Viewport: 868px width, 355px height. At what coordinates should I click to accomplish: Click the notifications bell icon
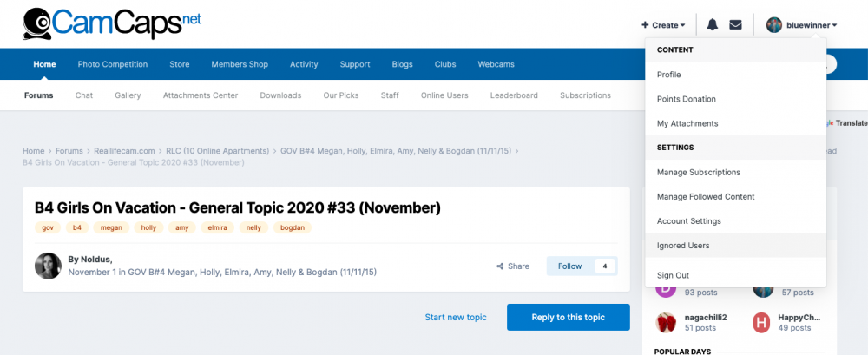tap(712, 25)
